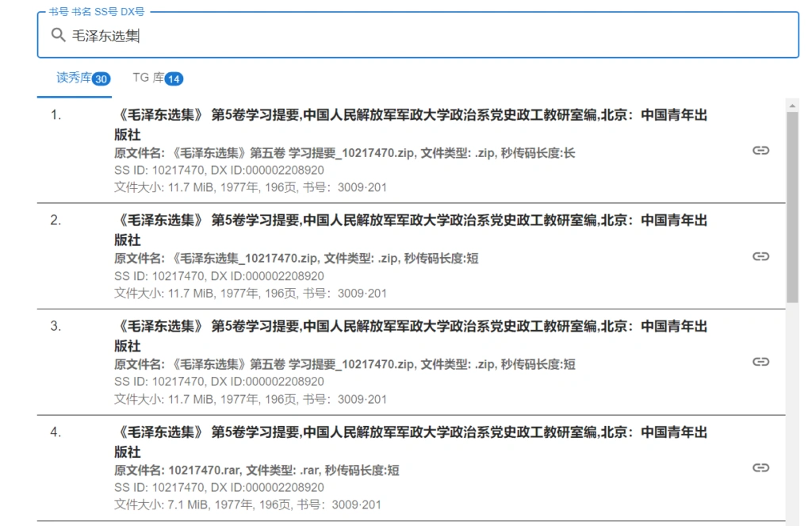Click the result 3 filename ending 秒传码长度:短 (学习提要 zip)
The height and width of the screenshot is (526, 812).
(x=344, y=364)
